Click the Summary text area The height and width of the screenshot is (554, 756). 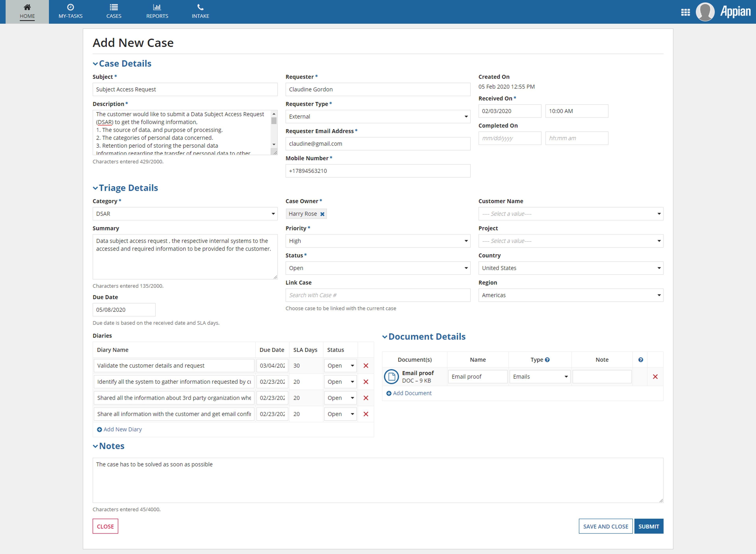(185, 257)
